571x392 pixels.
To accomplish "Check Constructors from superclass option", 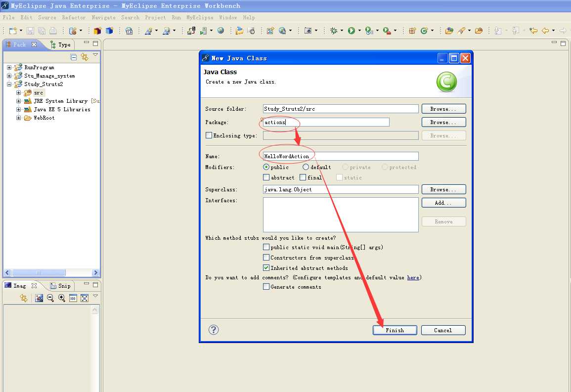I will coord(266,258).
